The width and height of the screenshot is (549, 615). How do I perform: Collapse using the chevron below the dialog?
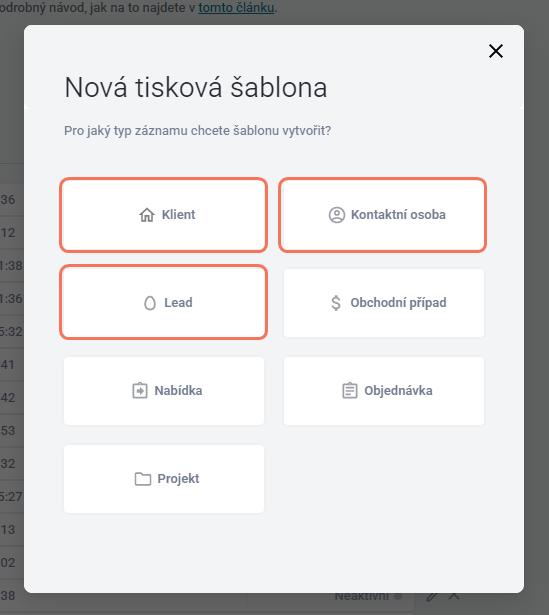(454, 596)
